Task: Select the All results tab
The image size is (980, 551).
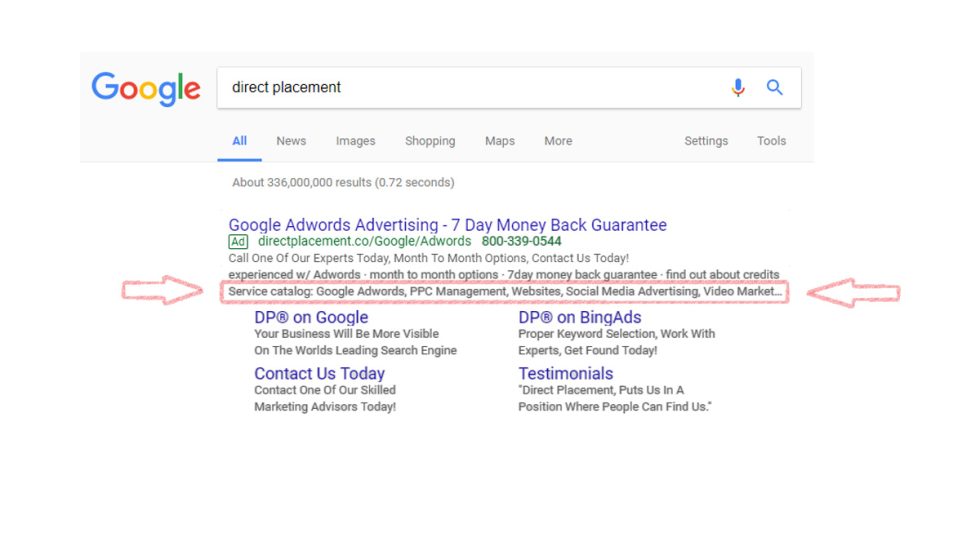Action: pyautogui.click(x=239, y=141)
